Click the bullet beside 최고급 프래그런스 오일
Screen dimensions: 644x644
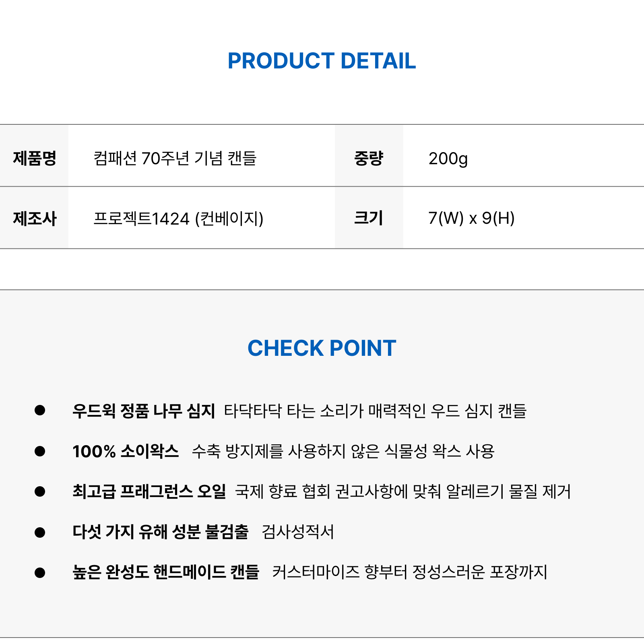tap(40, 491)
